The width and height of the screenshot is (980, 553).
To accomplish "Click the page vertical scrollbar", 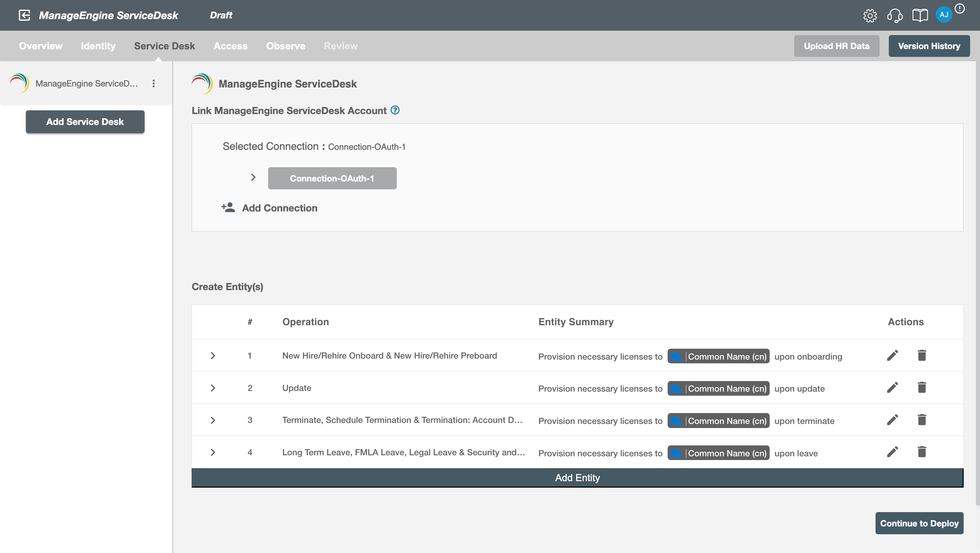I will click(x=977, y=284).
